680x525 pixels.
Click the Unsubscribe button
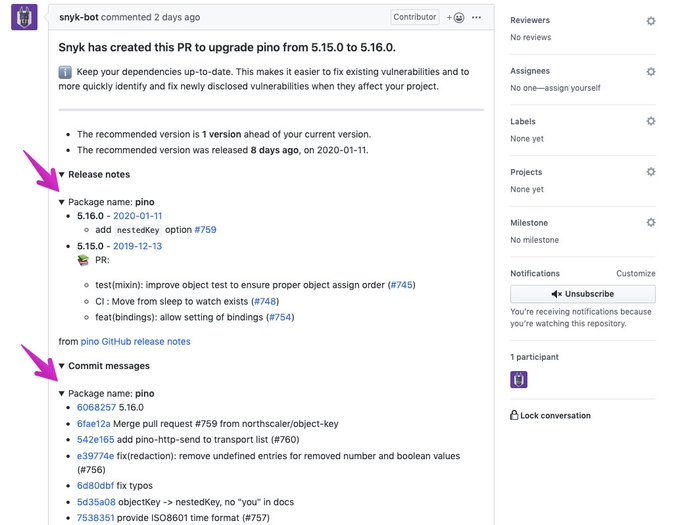coord(582,294)
